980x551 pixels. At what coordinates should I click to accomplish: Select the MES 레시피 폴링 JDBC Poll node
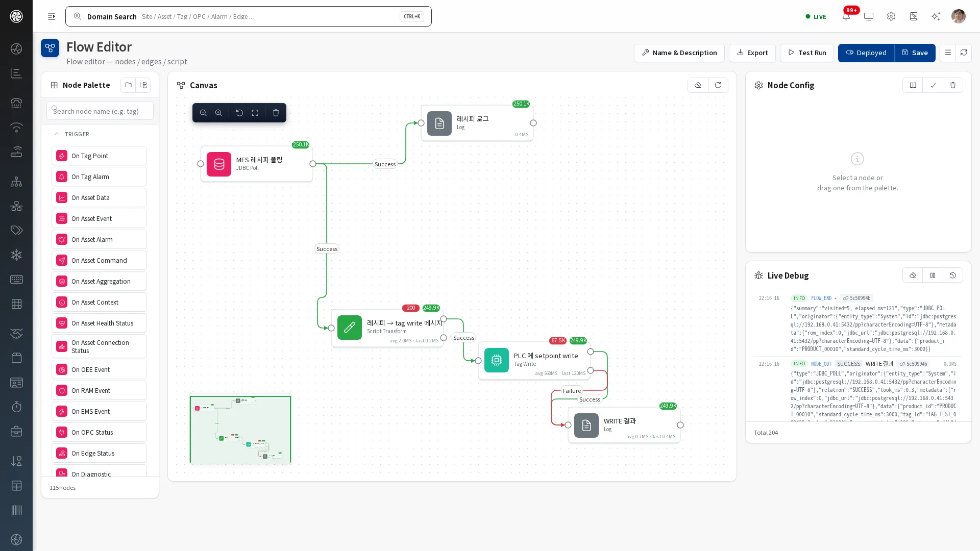click(257, 164)
